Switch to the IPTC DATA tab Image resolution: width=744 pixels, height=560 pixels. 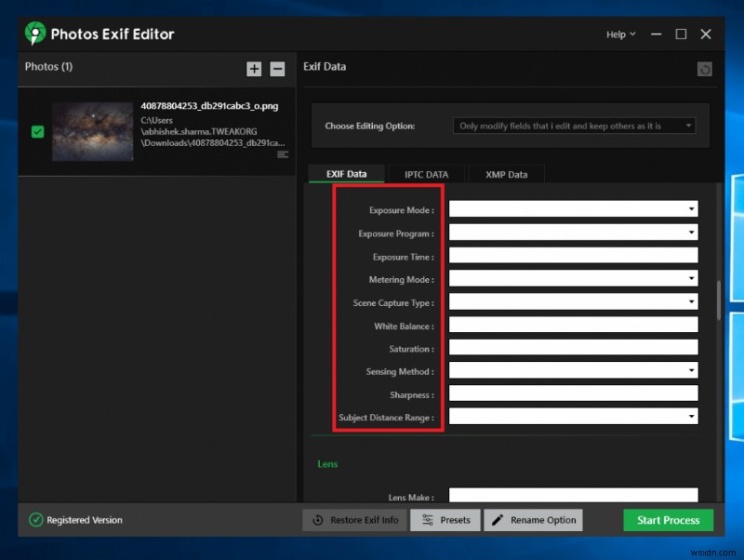(x=426, y=174)
